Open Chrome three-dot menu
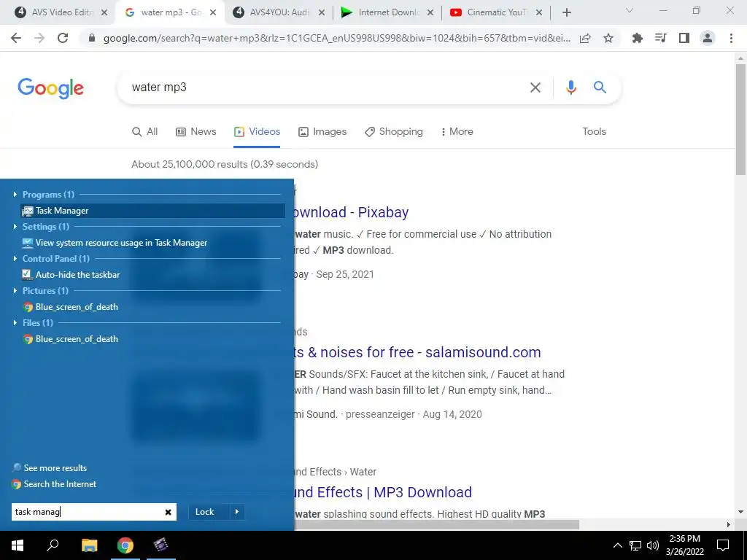The height and width of the screenshot is (560, 747). [731, 38]
